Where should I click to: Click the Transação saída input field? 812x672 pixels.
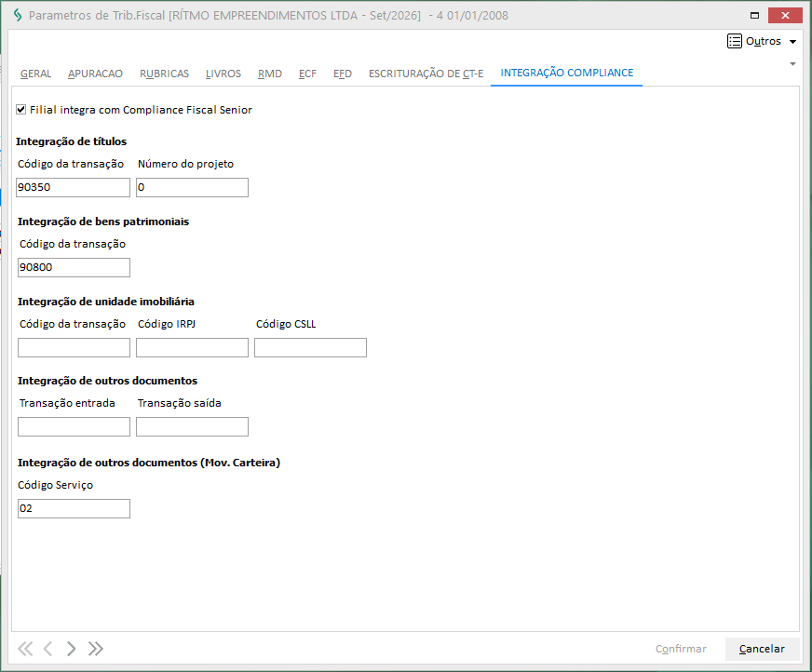click(192, 426)
